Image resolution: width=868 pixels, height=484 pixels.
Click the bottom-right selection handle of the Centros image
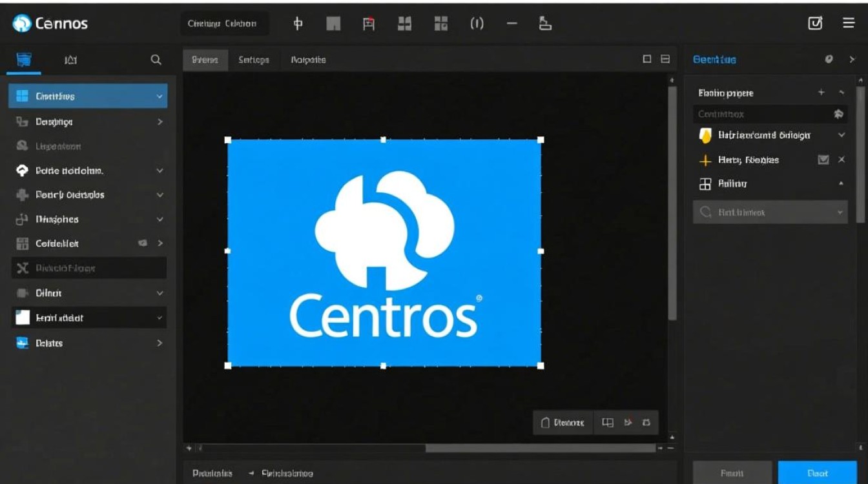coord(541,366)
